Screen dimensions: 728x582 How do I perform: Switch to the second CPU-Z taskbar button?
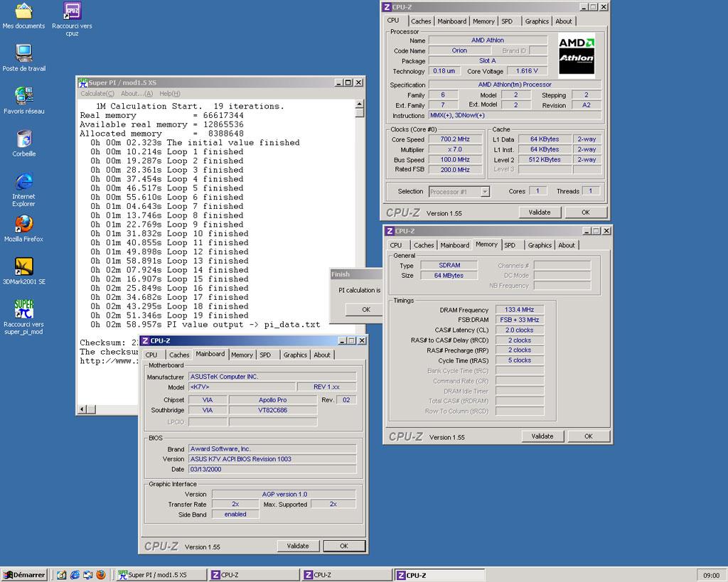click(347, 575)
